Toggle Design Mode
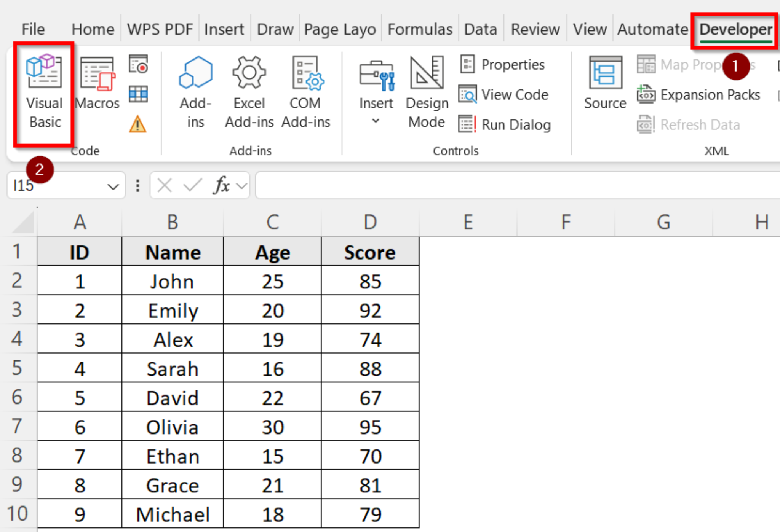 point(427,92)
